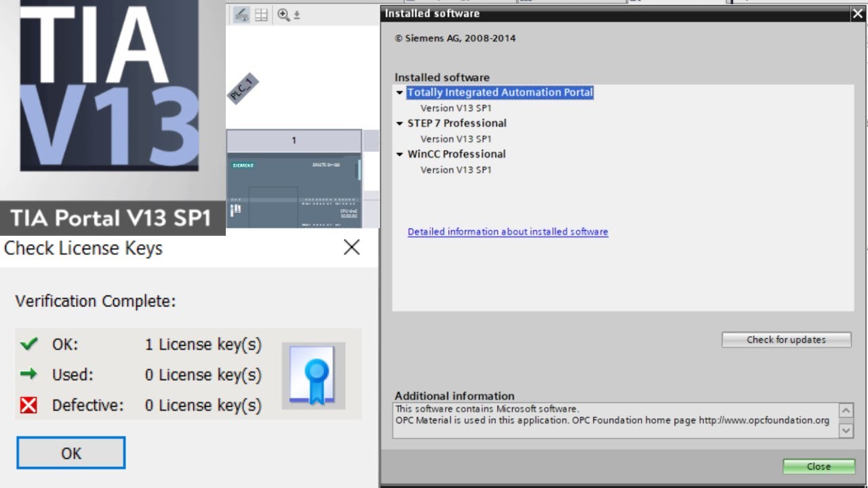This screenshot has width=868, height=488.
Task: Open the zoom level dropdown arrow
Action: (296, 15)
